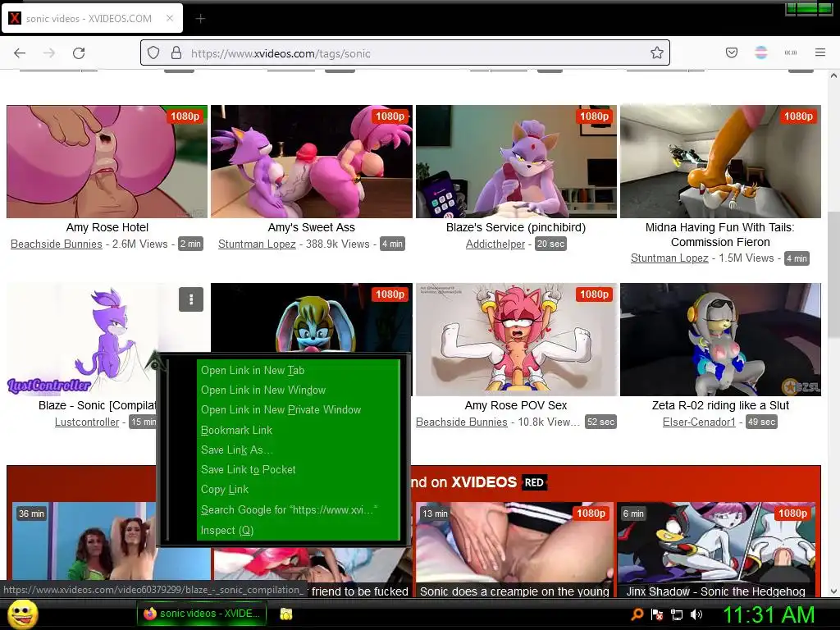Click the page scrollbar up arrow
840x630 pixels.
pos(833,76)
